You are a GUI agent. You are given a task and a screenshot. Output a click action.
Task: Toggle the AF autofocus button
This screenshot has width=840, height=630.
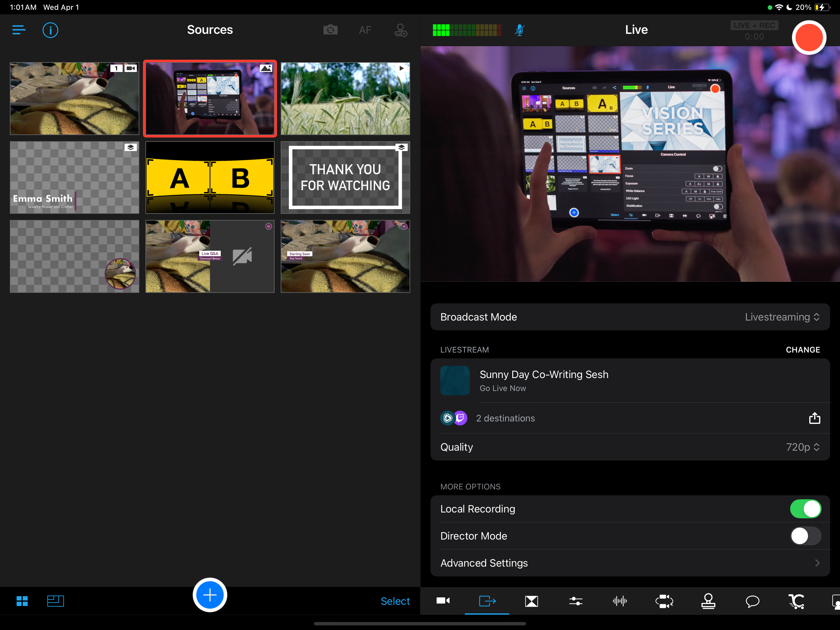click(x=365, y=30)
